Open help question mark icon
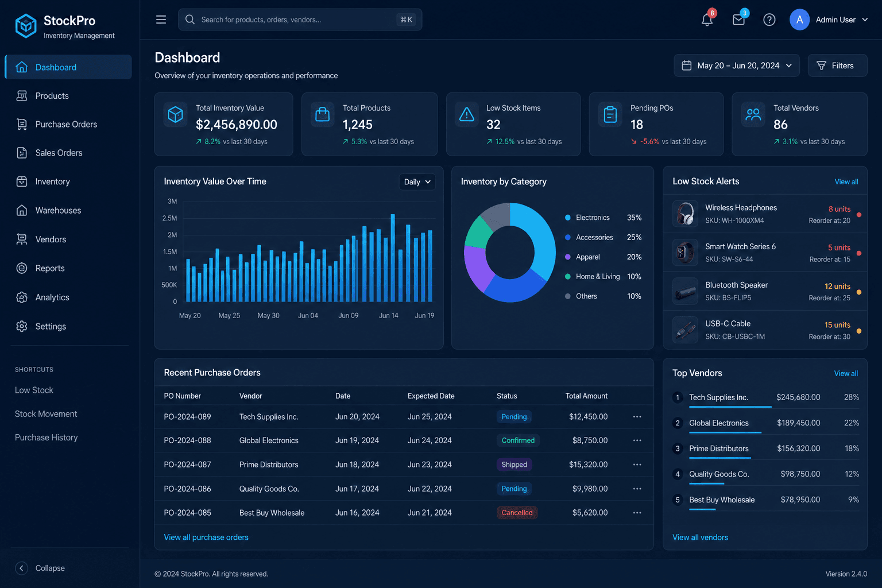This screenshot has width=882, height=588. pyautogui.click(x=769, y=20)
